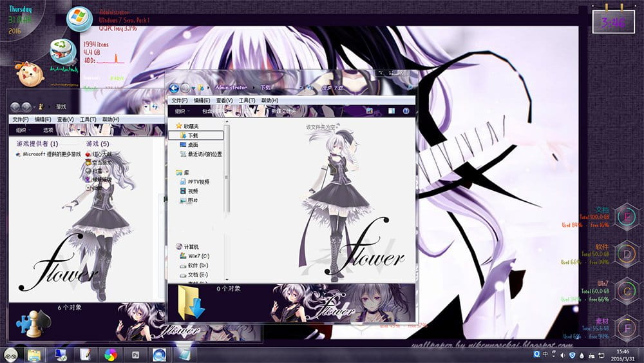Select 桌面 in navigation pane

(189, 144)
